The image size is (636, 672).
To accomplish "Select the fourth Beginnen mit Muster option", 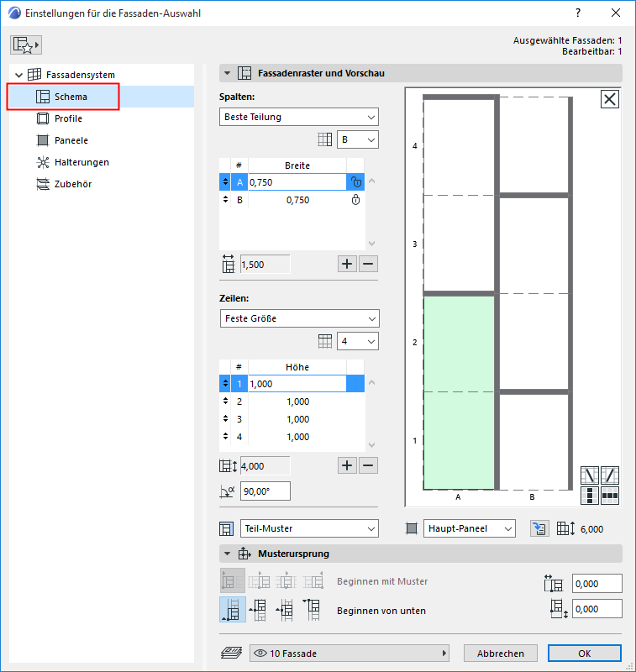I will (313, 581).
